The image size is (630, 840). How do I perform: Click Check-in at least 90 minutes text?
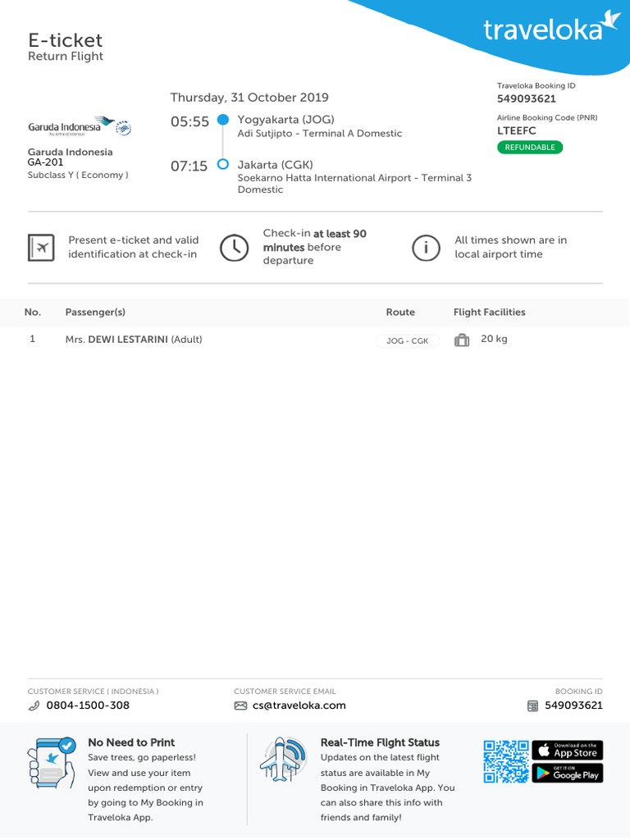(x=314, y=247)
